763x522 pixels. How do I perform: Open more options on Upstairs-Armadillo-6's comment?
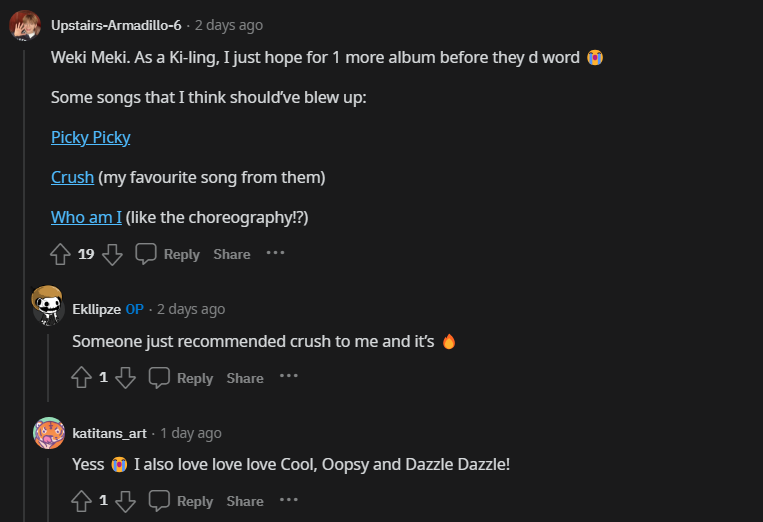point(275,253)
